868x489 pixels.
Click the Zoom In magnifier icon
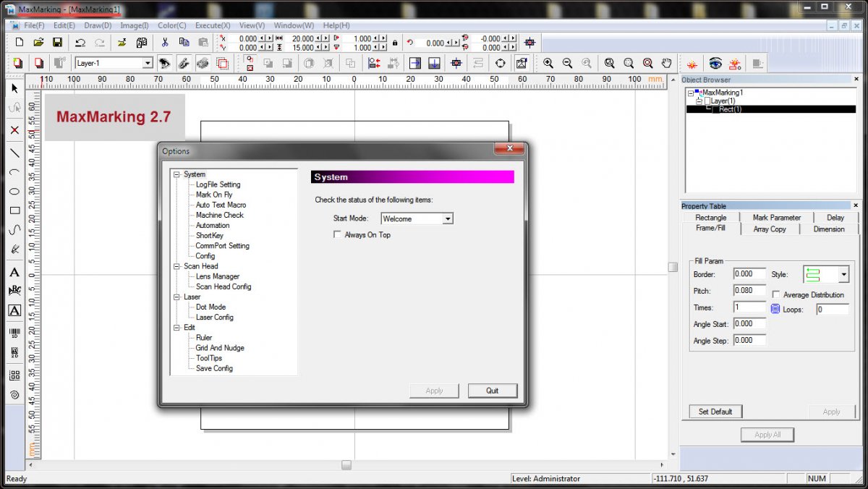click(548, 64)
